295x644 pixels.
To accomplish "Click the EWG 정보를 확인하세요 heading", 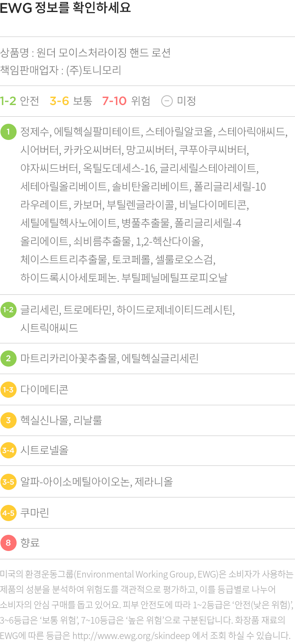I will point(65,8).
